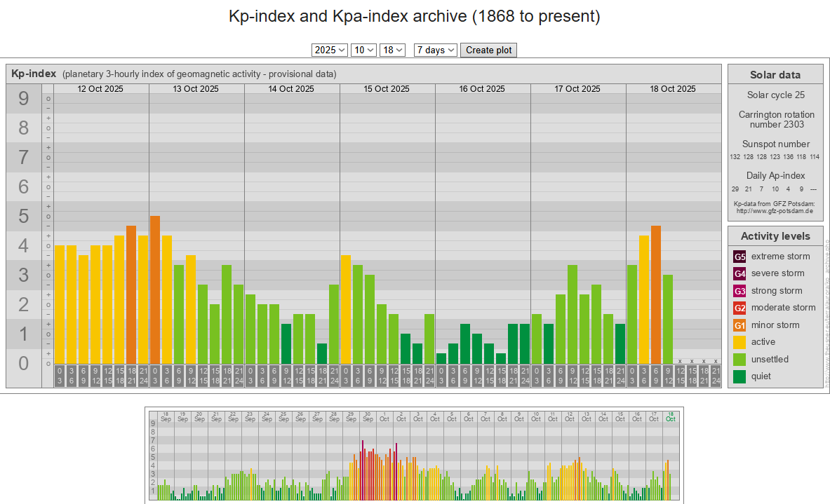Click the '16 Oct 2025' column header
The image size is (830, 504).
(482, 89)
